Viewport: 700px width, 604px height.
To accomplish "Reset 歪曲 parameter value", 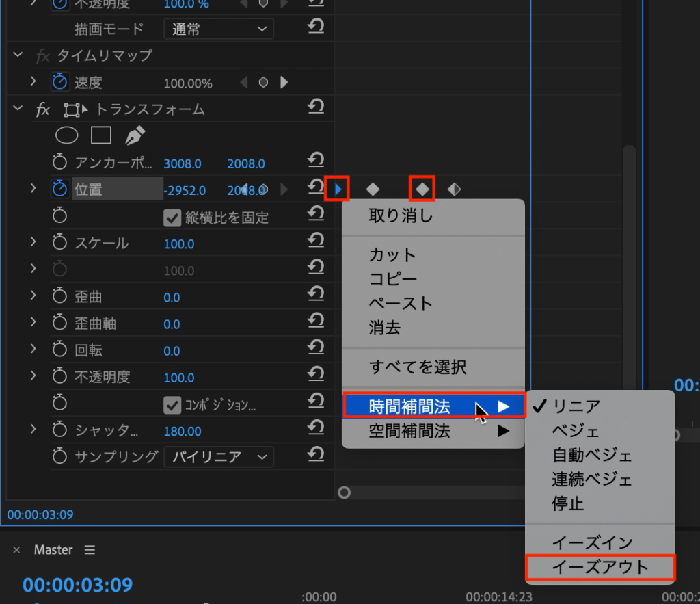I will (316, 294).
